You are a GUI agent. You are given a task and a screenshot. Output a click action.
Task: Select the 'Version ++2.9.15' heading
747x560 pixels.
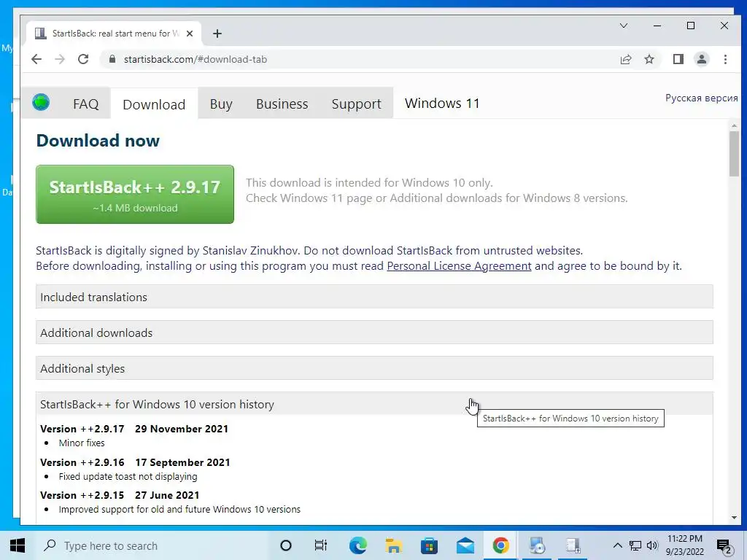[82, 495]
